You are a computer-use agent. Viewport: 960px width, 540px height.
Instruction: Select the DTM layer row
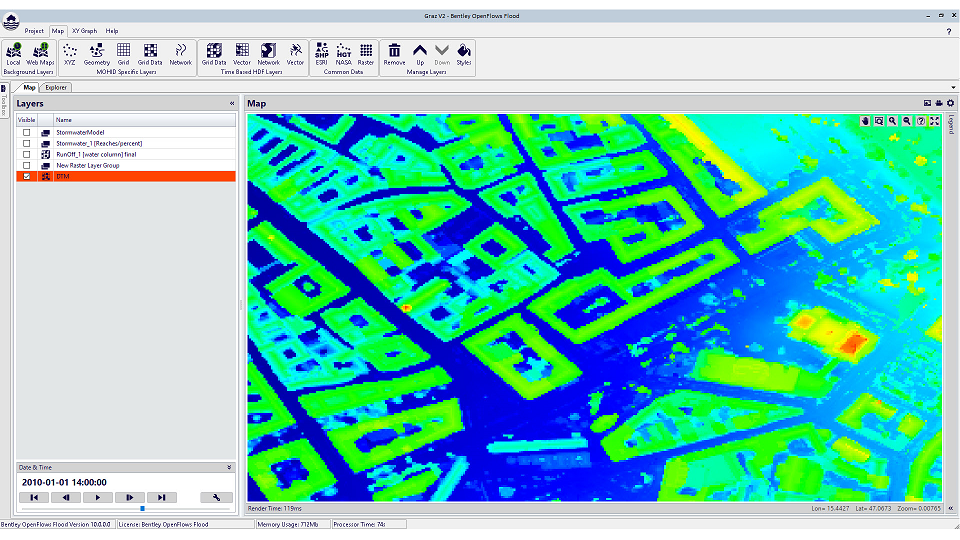126,176
